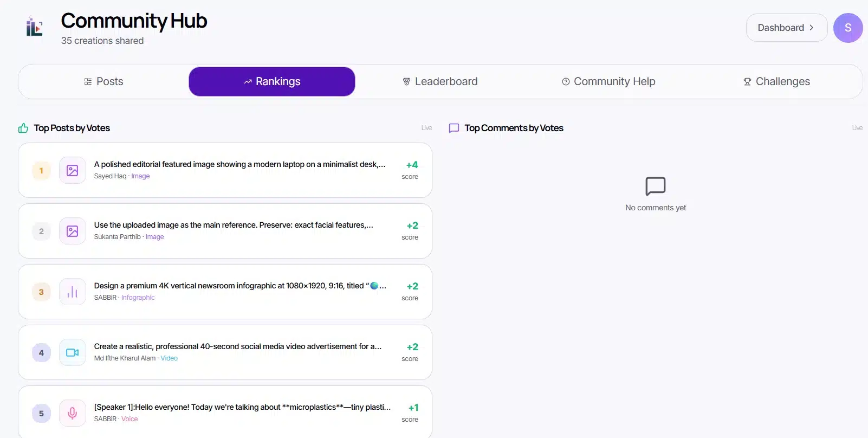The image size is (868, 438).
Task: Click the 'No comments yet' message
Action: tap(656, 208)
